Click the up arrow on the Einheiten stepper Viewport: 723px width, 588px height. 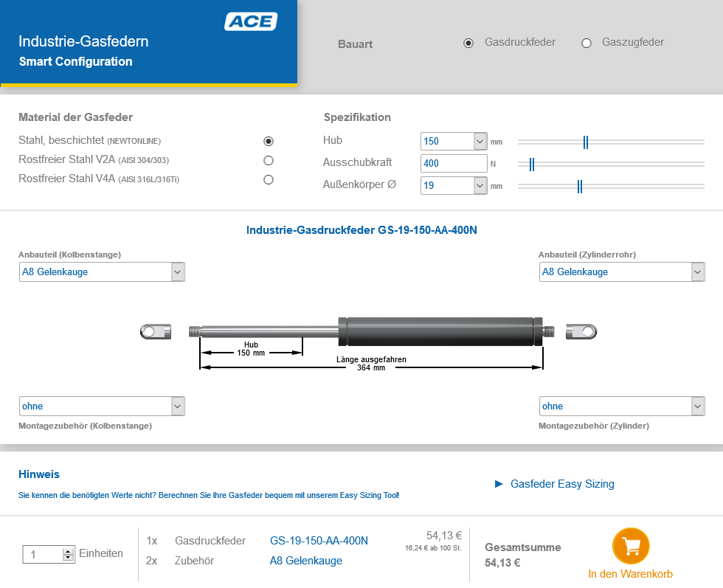click(x=68, y=550)
